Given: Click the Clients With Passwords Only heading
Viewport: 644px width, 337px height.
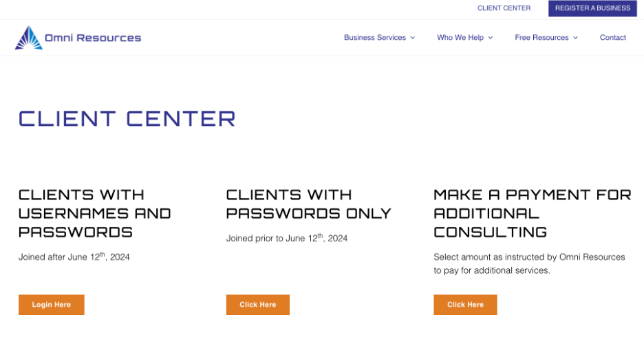Looking at the screenshot, I should tap(309, 204).
